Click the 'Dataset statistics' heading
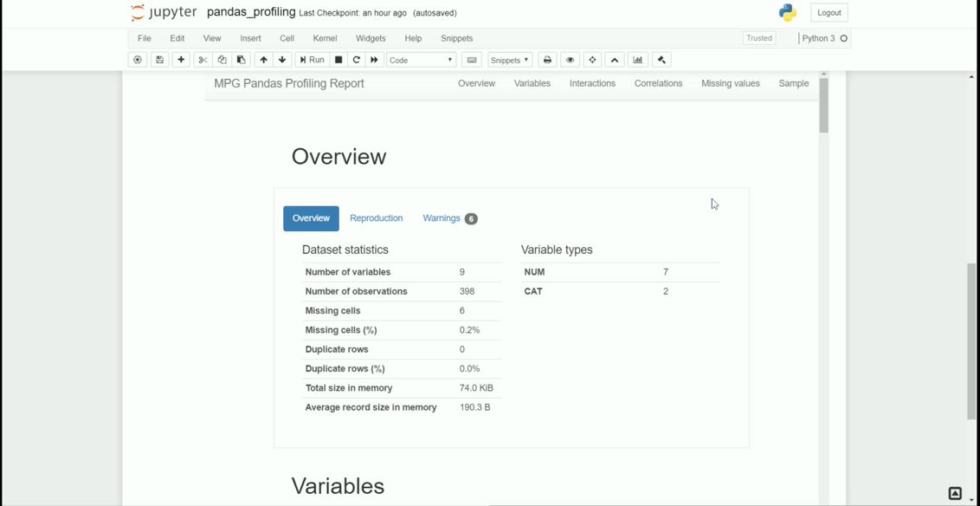Screen dimensions: 980x506 point(345,250)
